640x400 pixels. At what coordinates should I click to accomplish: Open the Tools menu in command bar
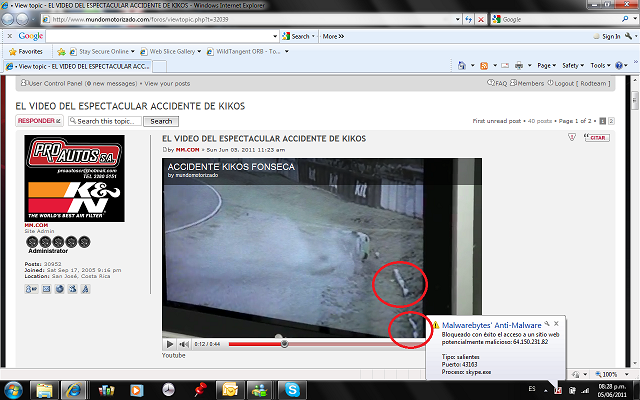pos(601,66)
